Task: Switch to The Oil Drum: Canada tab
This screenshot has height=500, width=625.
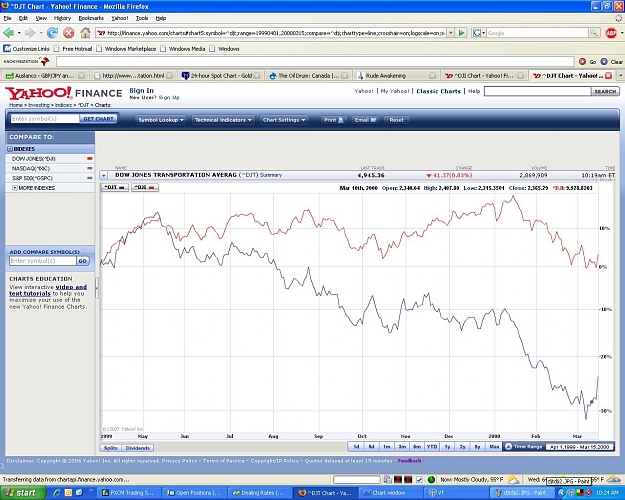Action: pyautogui.click(x=308, y=75)
